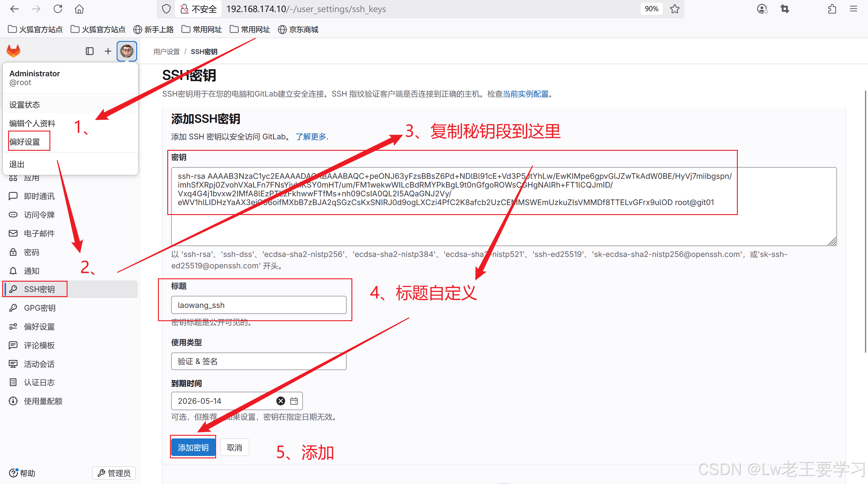868x484 pixels.
Task: Clear the expiration date with X icon
Action: (x=280, y=401)
